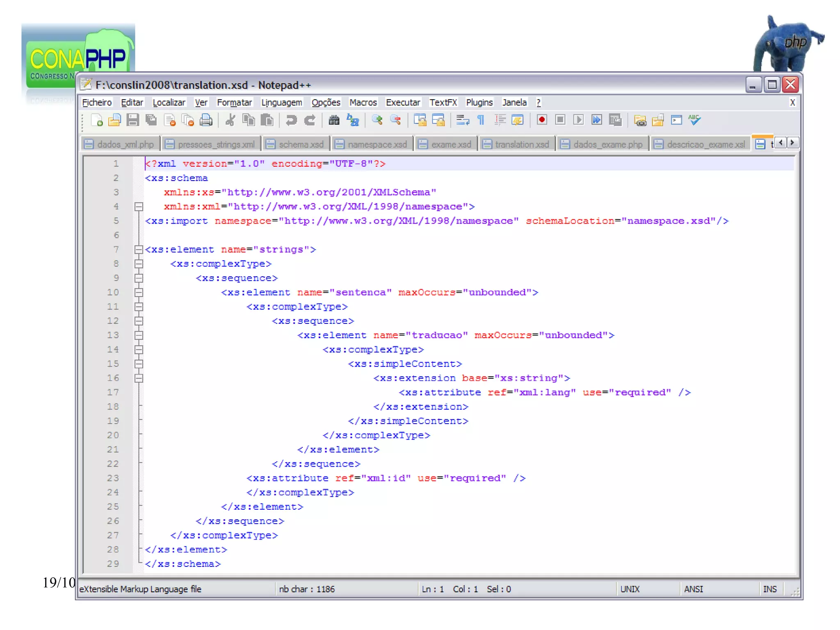
Task: Undo last action via toolbar
Action: (291, 120)
